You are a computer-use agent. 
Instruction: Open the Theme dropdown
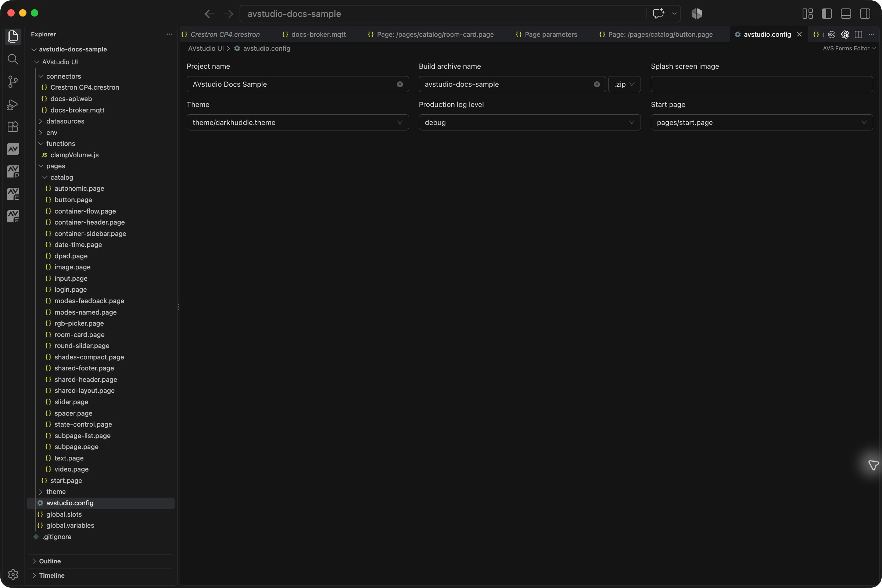click(x=298, y=123)
